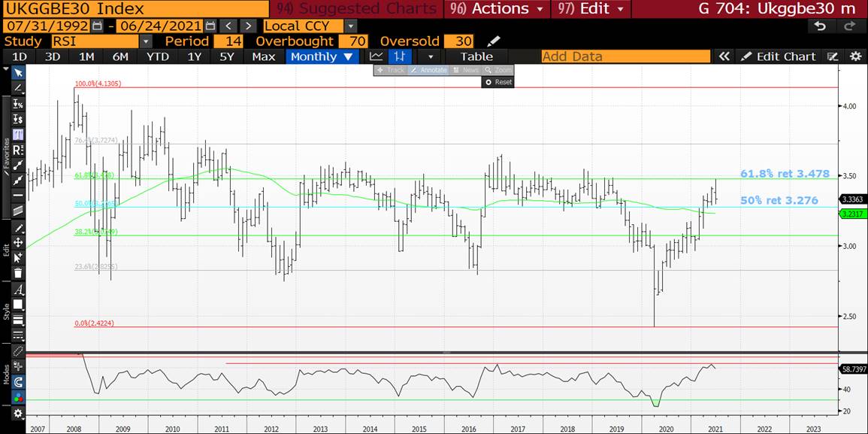
Task: Toggle the magnet snap mode
Action: click(18, 382)
